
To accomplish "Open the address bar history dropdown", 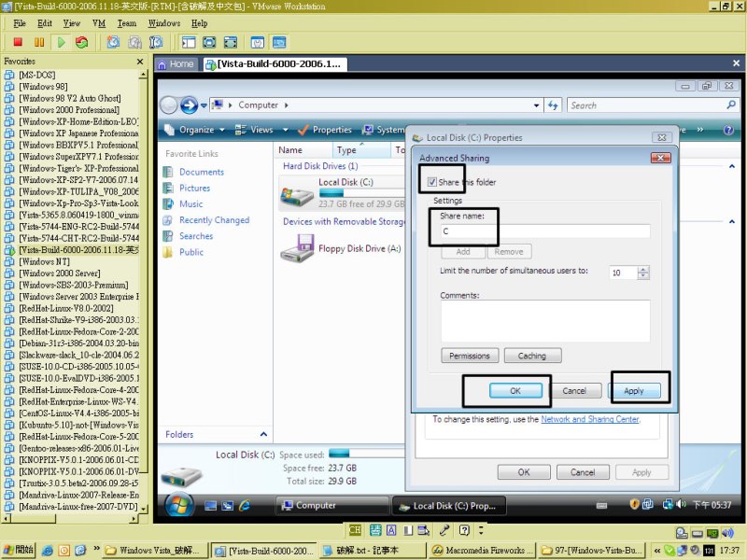I will (x=536, y=105).
